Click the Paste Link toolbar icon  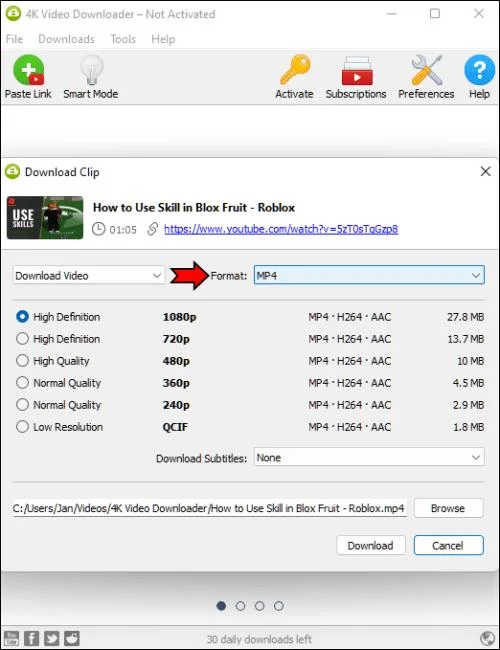click(x=28, y=70)
